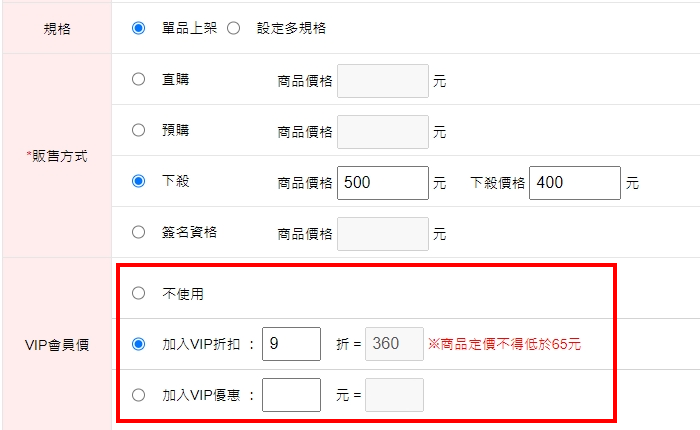Choose 不使用 for VIP price

pos(138,294)
